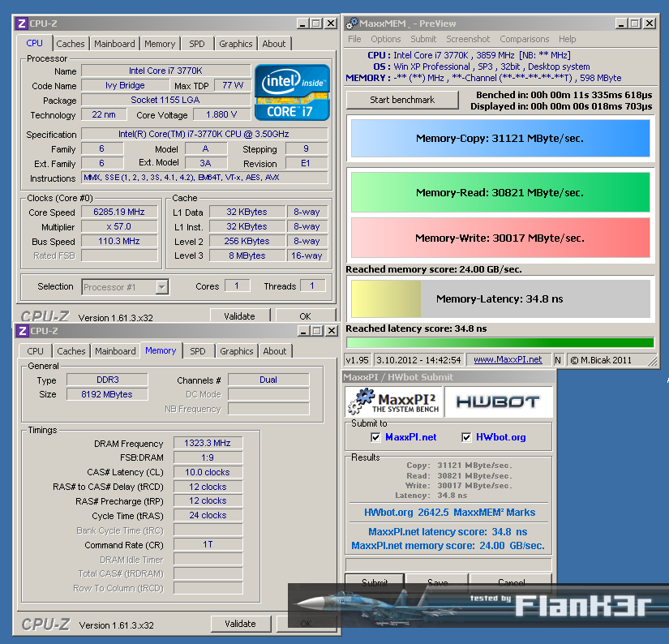The image size is (669, 644).
Task: Click the memory Size 8192 MBytes value
Action: pos(107,394)
